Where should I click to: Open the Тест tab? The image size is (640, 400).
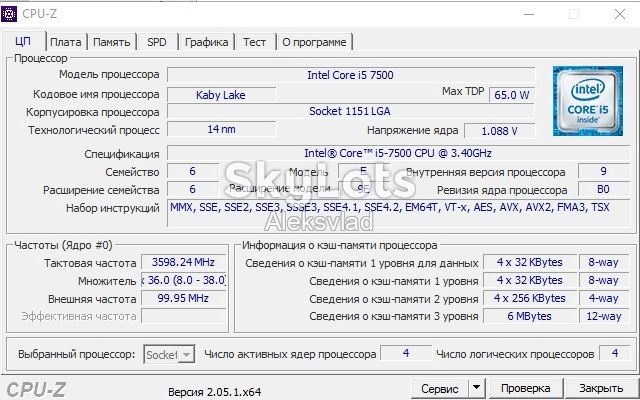254,42
